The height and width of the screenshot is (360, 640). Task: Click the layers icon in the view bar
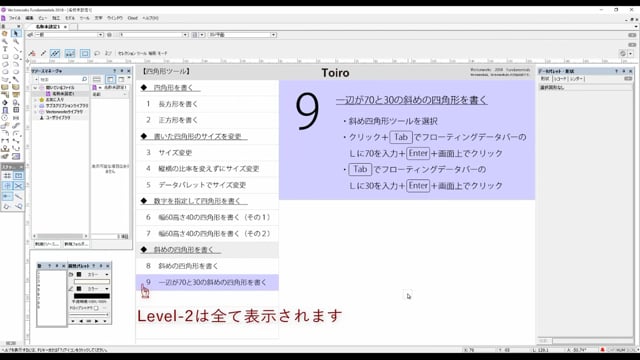point(109,35)
